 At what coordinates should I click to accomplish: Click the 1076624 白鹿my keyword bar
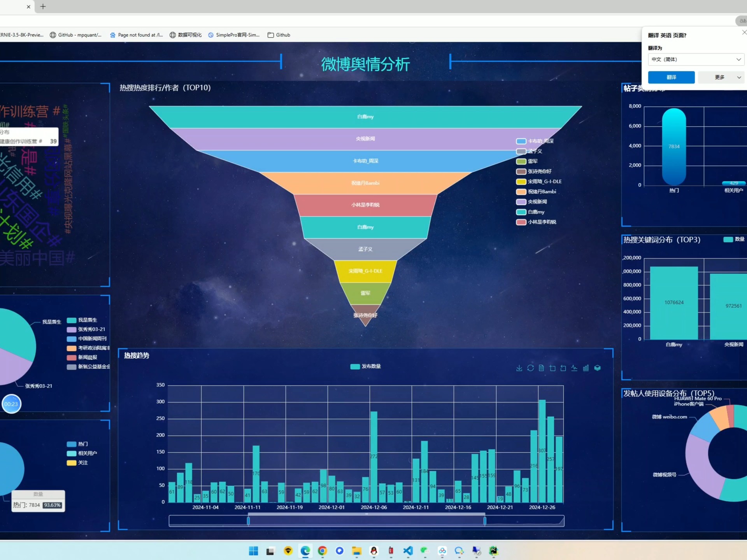pyautogui.click(x=674, y=303)
